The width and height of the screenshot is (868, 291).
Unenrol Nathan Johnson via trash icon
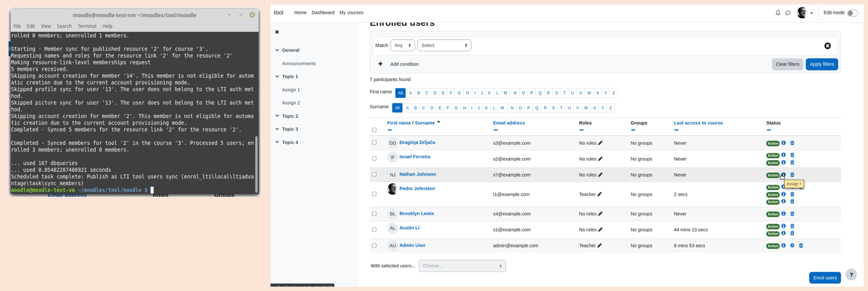792,175
